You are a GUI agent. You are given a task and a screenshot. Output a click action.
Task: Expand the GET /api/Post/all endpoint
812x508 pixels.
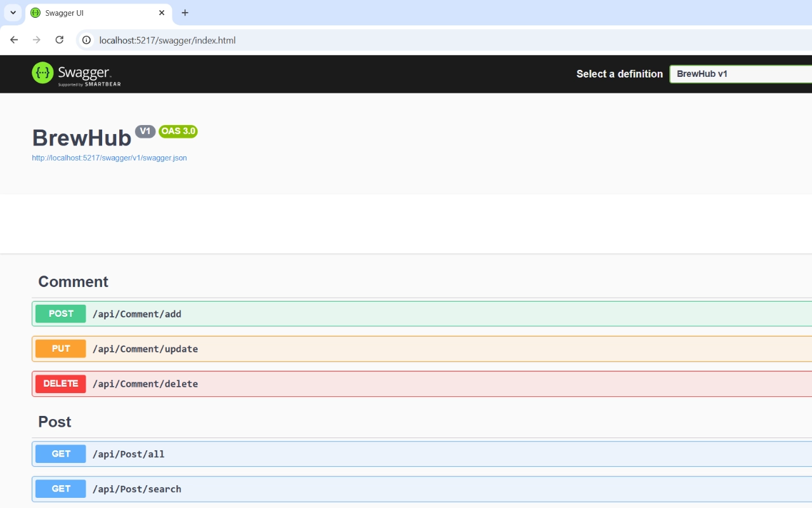129,454
